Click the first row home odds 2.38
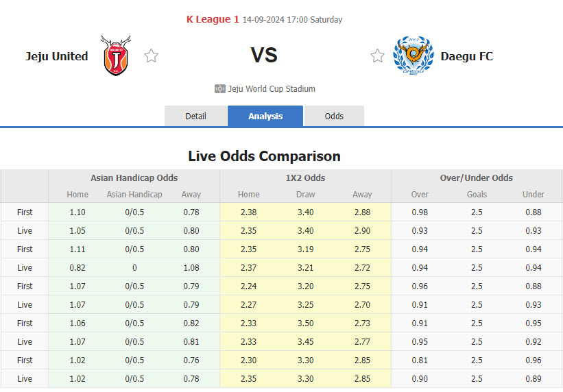The image size is (563, 392). click(249, 212)
